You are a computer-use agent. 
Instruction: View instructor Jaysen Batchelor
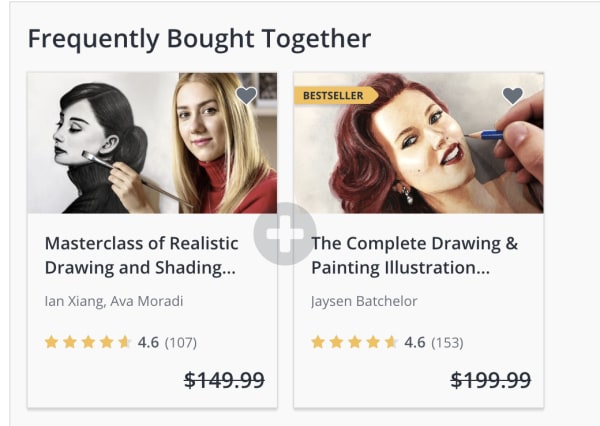[364, 301]
